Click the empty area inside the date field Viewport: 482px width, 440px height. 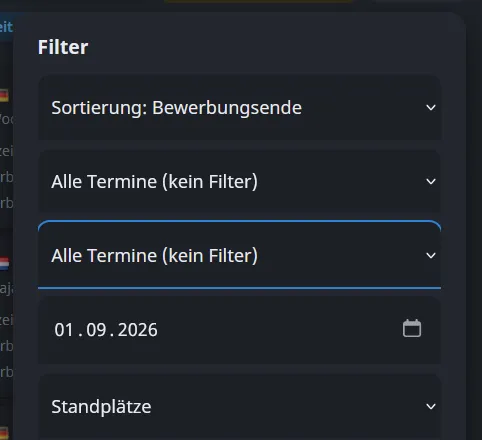click(279, 330)
